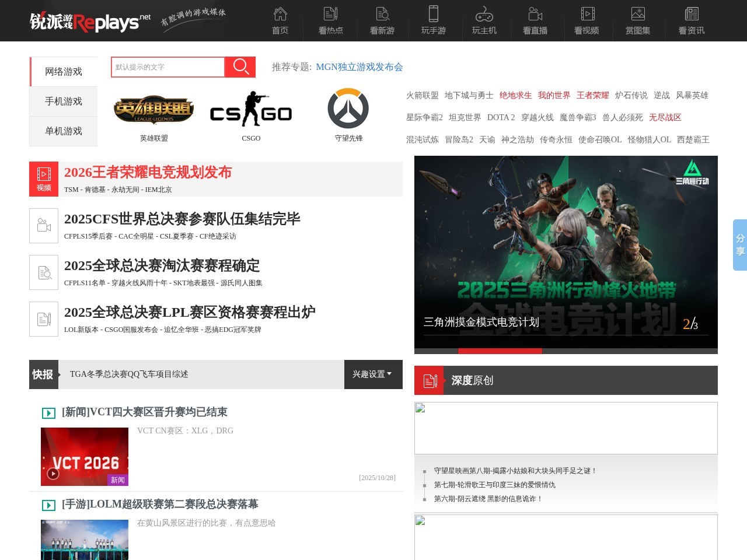Open the 2025全球总决赛淘汰赛赛程确定 headline

(x=162, y=265)
